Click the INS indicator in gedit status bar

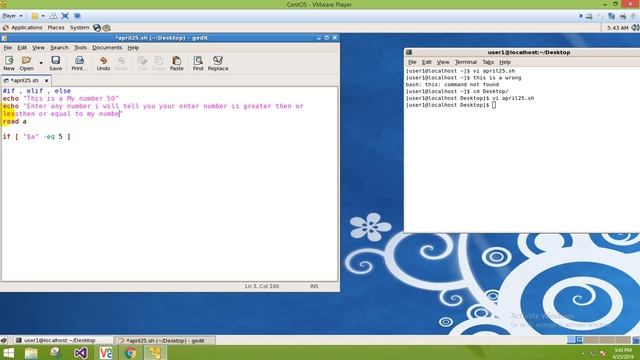(314, 286)
